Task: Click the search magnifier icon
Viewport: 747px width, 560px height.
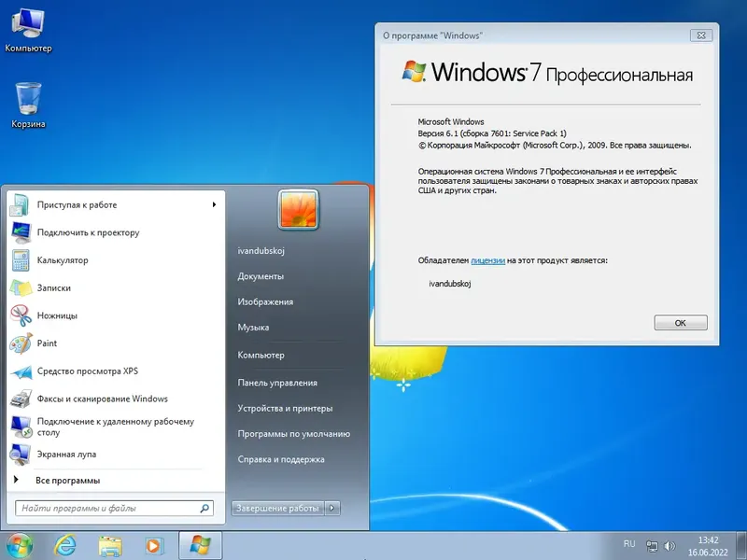Action: click(204, 508)
